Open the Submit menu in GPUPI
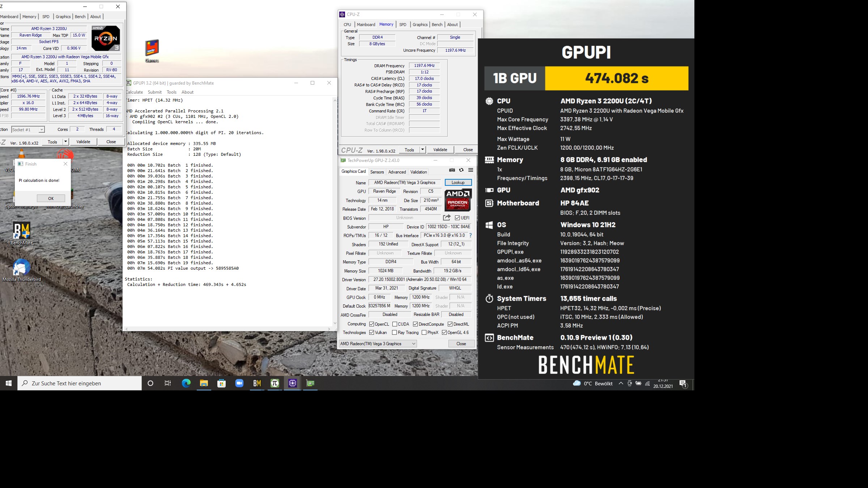868x488 pixels. click(154, 92)
